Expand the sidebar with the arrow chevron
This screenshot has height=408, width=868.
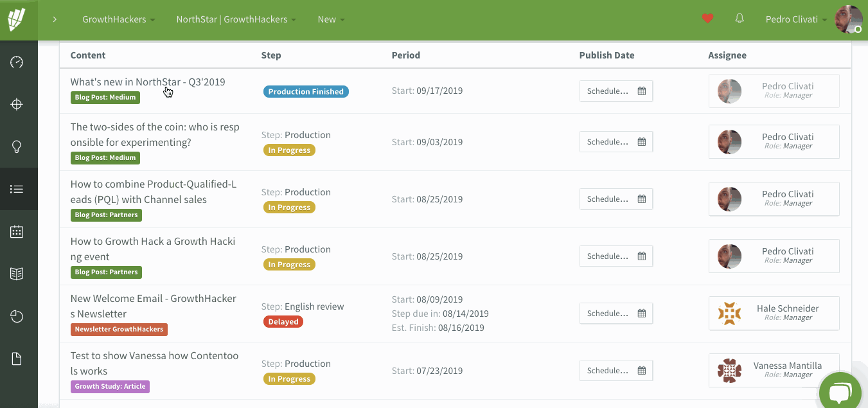(x=55, y=19)
